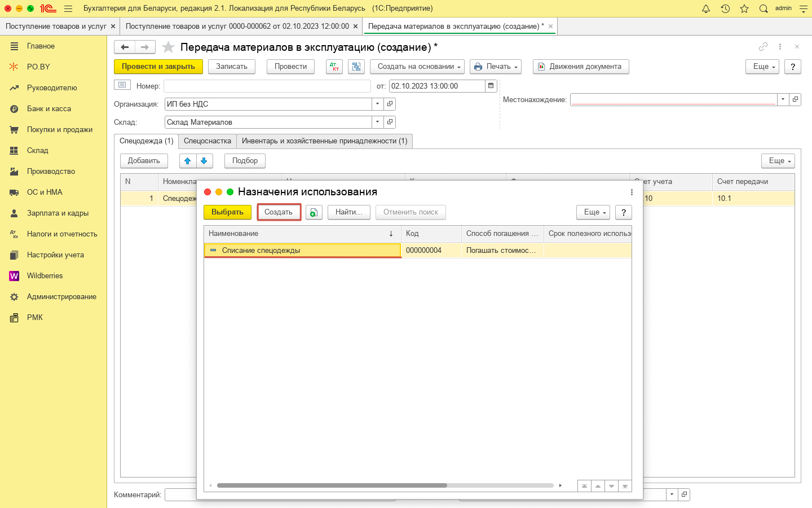Image resolution: width=812 pixels, height=508 pixels.
Task: Expand Склад dropdown list
Action: pyautogui.click(x=377, y=122)
